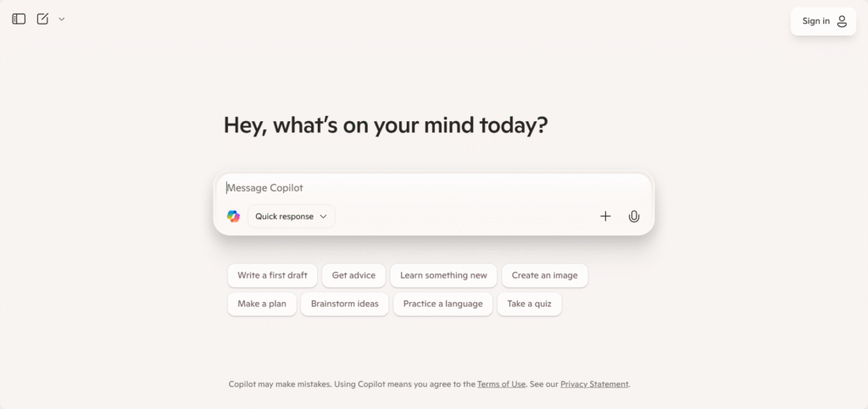Open the Privacy Statement link
This screenshot has width=868, height=409.
pyautogui.click(x=594, y=384)
